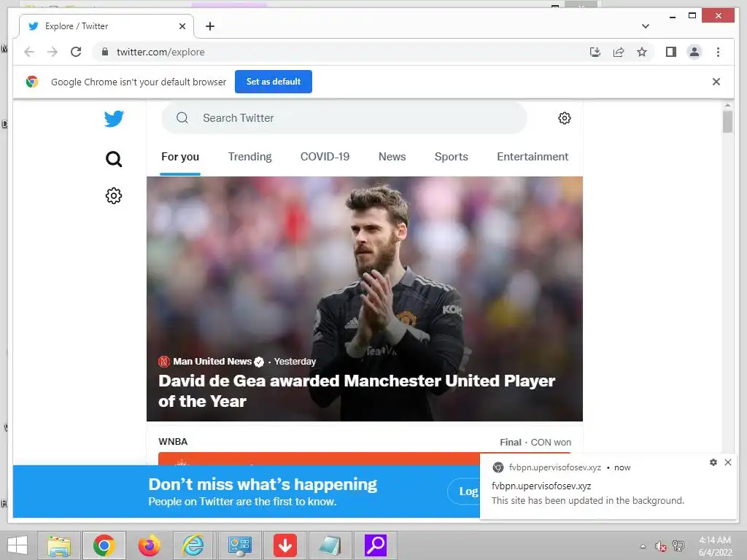Open the notepad-style taskbar app

click(x=330, y=545)
